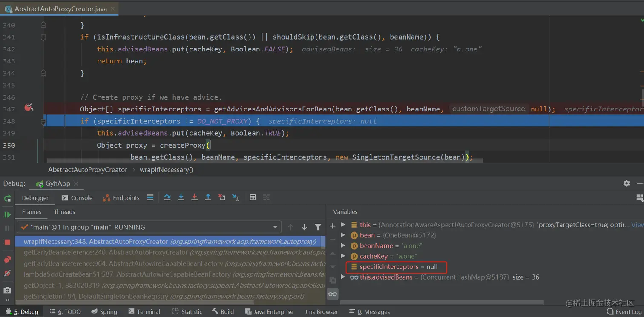Select getObject:-1 stack frame
The height and width of the screenshot is (317, 644).
170,286
